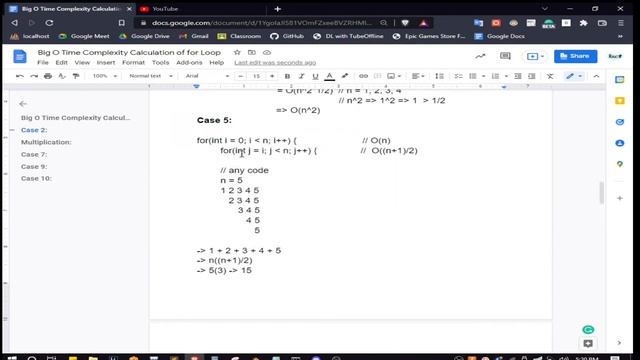Jump to the Multiplication outline heading
640x360 pixels.
[x=46, y=142]
